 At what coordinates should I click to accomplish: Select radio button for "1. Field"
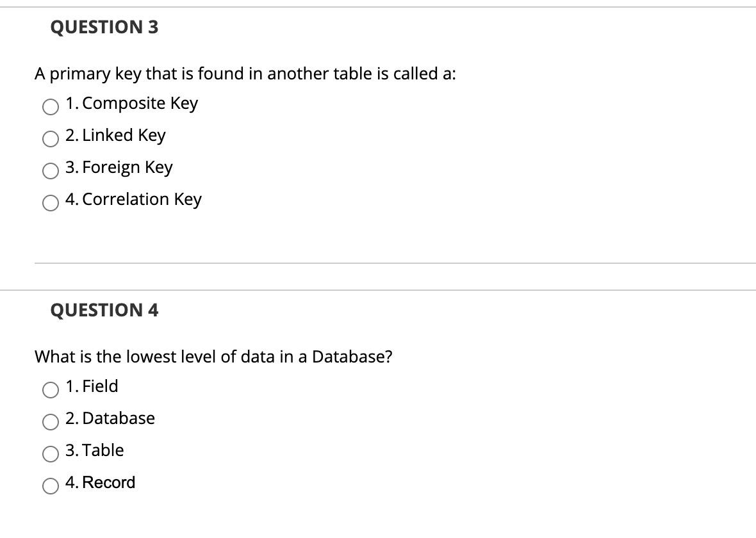(50, 390)
